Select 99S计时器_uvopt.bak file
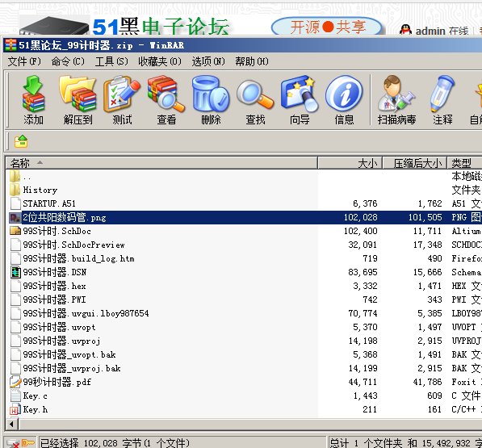Screen dimensions: 482x448 point(69,354)
